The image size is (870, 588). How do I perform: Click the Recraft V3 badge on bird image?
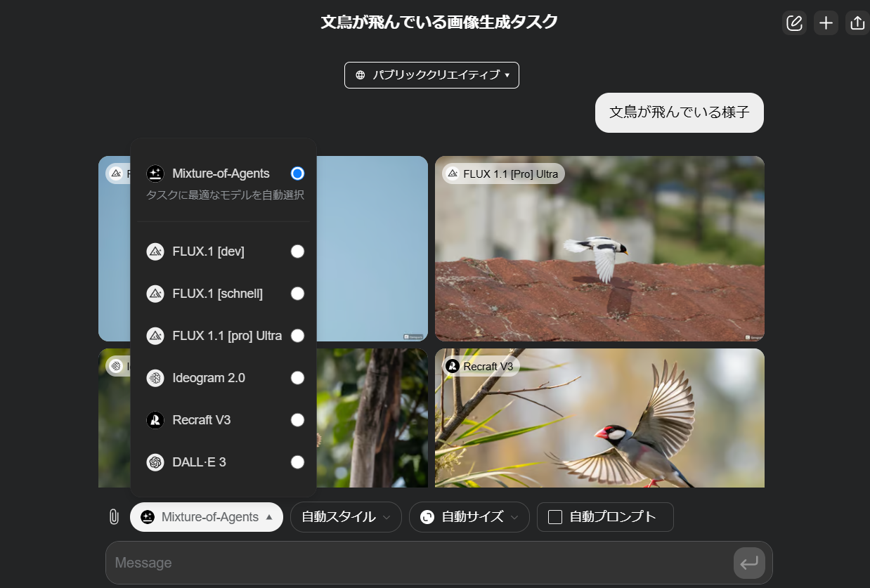tap(481, 366)
